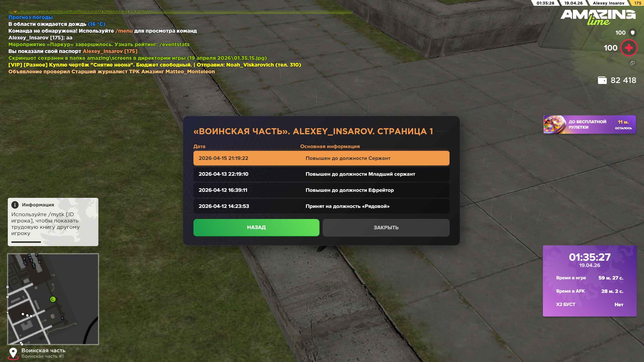Click the purple clock time panel
644x362 pixels.
click(589, 281)
